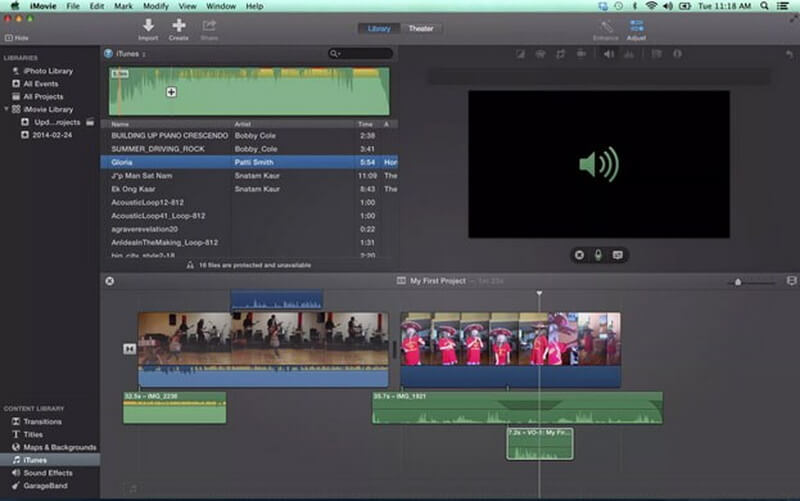Start recording with the microphone button
This screenshot has width=800, height=501.
click(598, 255)
